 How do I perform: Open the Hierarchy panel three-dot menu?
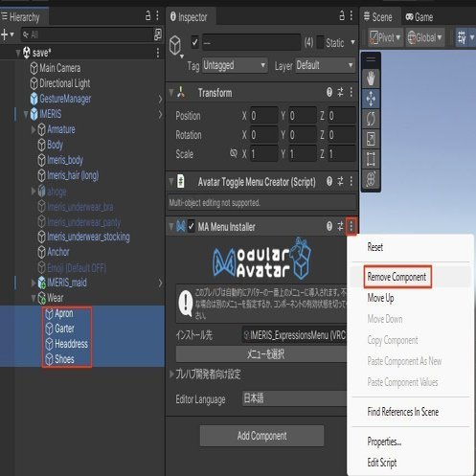(x=158, y=15)
